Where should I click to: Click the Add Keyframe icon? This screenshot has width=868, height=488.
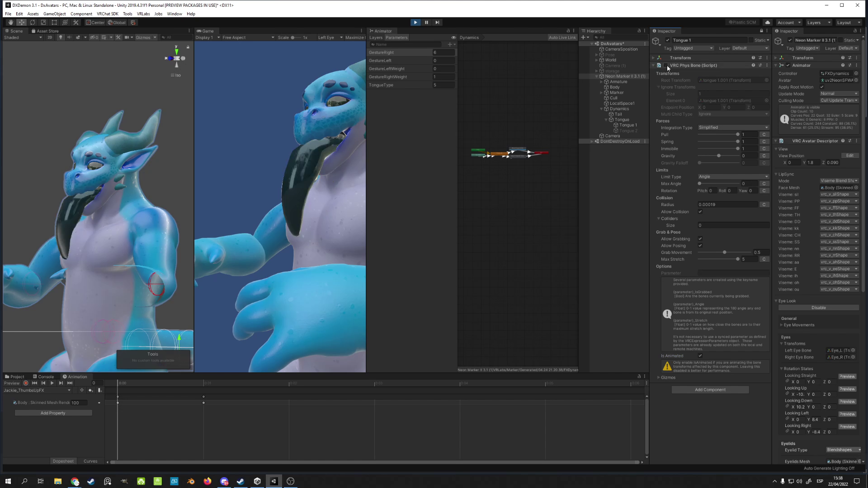click(x=90, y=390)
